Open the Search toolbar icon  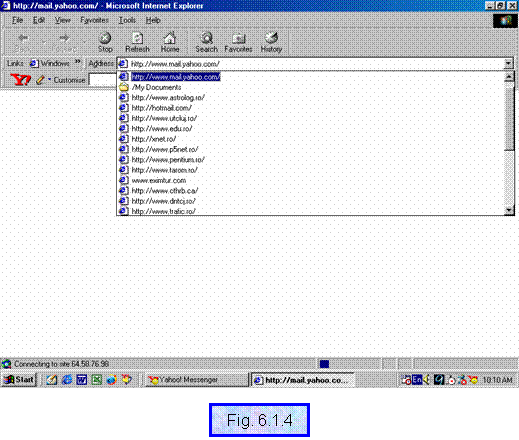coord(206,38)
